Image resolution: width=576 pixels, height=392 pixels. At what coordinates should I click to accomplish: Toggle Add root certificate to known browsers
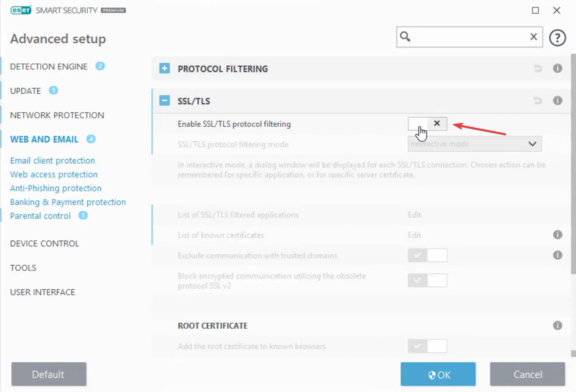point(427,346)
